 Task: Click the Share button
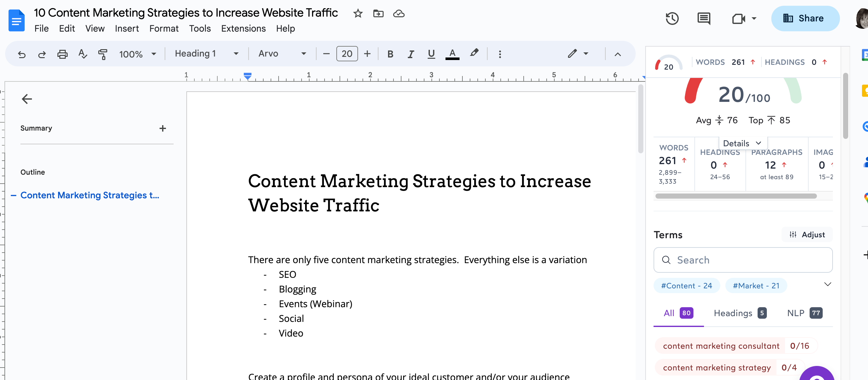pyautogui.click(x=805, y=19)
